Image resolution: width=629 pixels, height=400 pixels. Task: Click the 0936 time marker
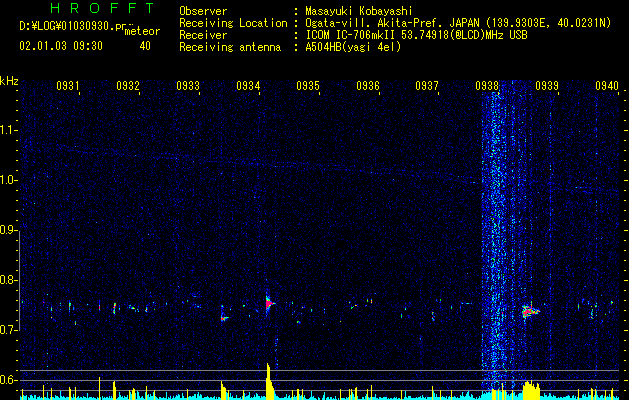[x=368, y=85]
